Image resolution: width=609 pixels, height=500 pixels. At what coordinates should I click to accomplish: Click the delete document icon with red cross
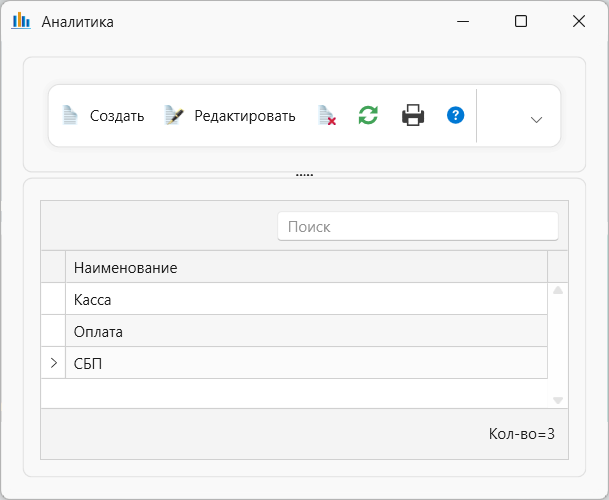click(327, 115)
